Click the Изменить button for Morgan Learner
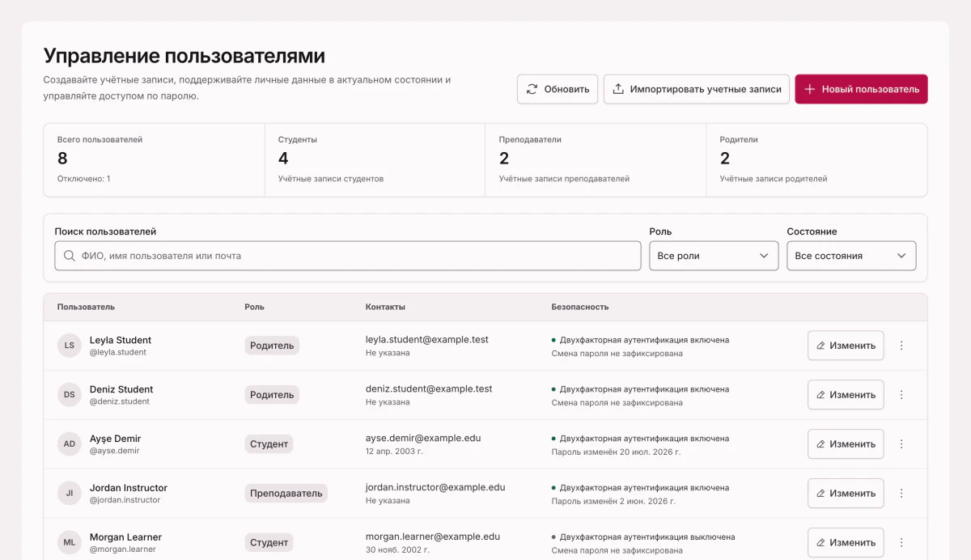971x560 pixels. coord(846,543)
